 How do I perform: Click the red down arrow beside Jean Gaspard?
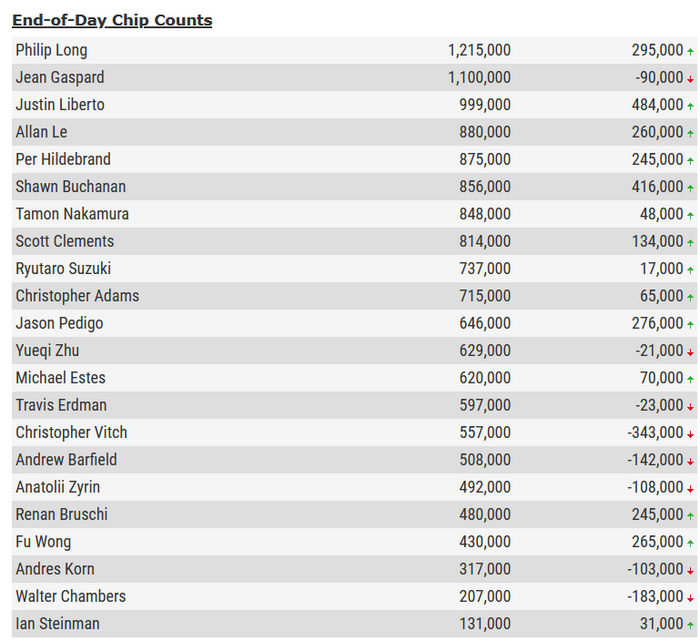[690, 78]
